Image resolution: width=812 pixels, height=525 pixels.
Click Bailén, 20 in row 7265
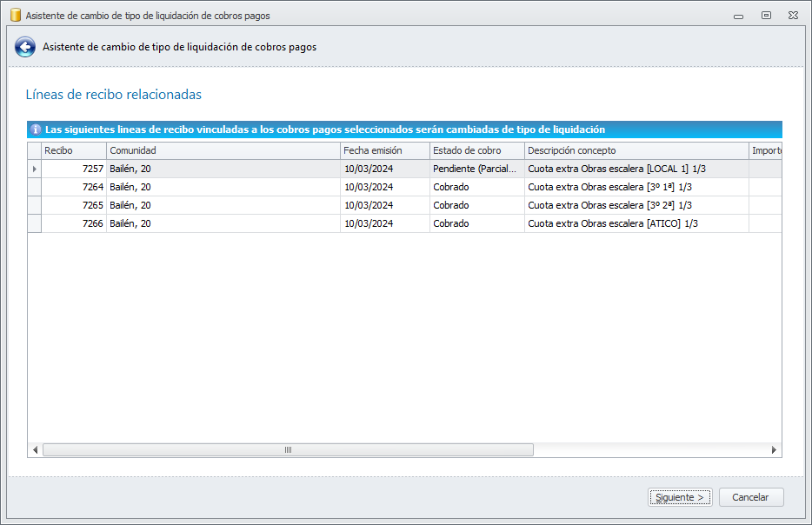coord(223,205)
